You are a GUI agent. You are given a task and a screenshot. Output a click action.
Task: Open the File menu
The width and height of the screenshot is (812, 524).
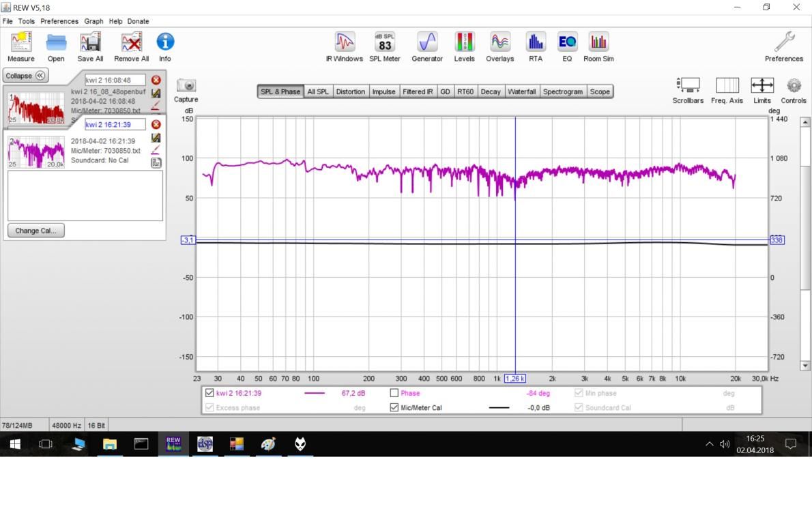coord(8,21)
